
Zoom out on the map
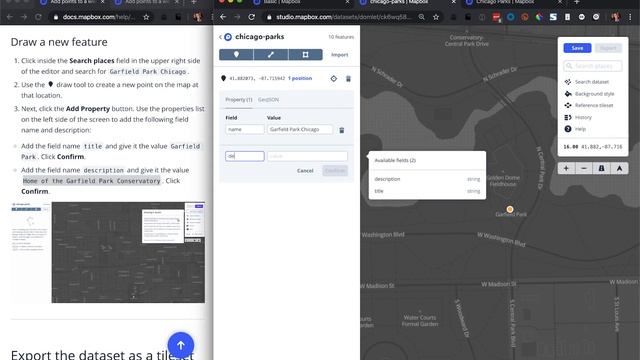584,168
